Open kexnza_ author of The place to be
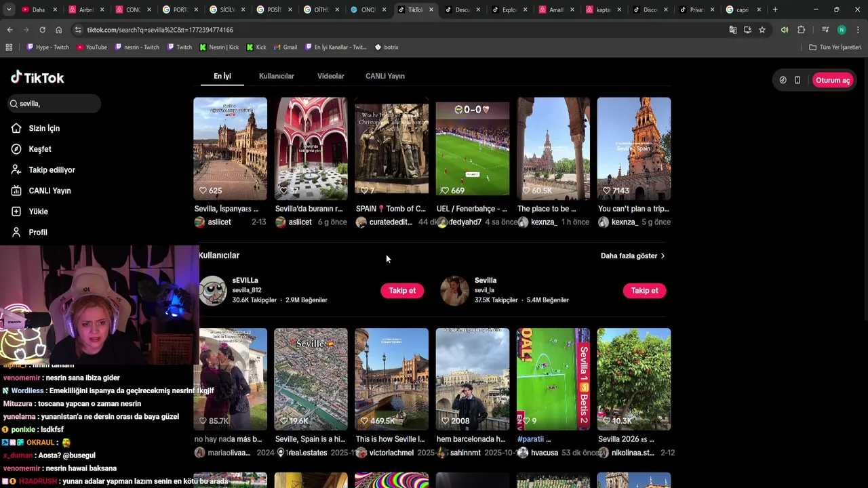Screen dimensions: 868x488 click(544, 222)
